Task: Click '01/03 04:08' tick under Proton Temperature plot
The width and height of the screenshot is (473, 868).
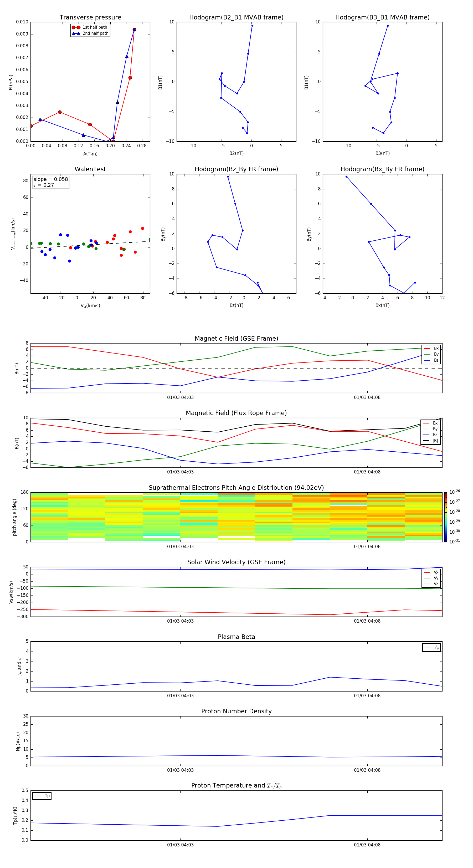Action: pos(367,845)
